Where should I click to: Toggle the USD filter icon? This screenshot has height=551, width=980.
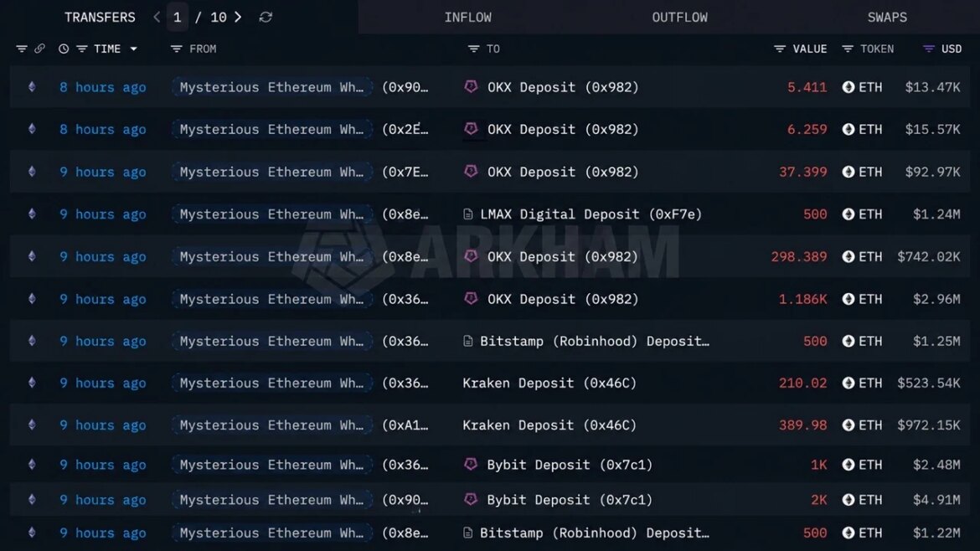point(929,49)
